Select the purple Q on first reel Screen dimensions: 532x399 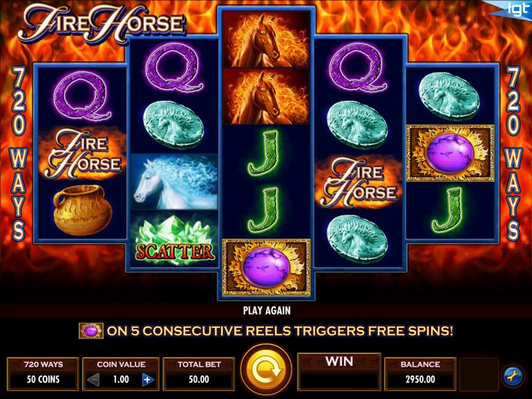82,96
